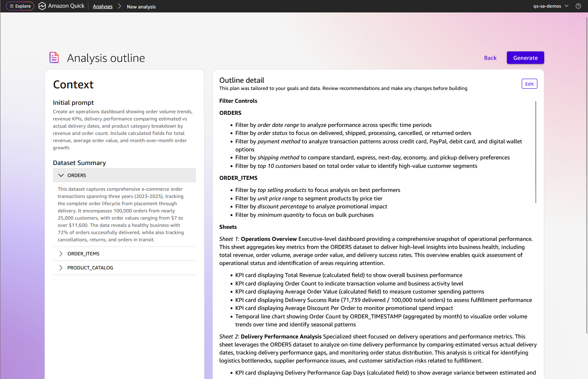
Task: Click the breadcrumb arrow after Analyses
Action: [x=119, y=6]
